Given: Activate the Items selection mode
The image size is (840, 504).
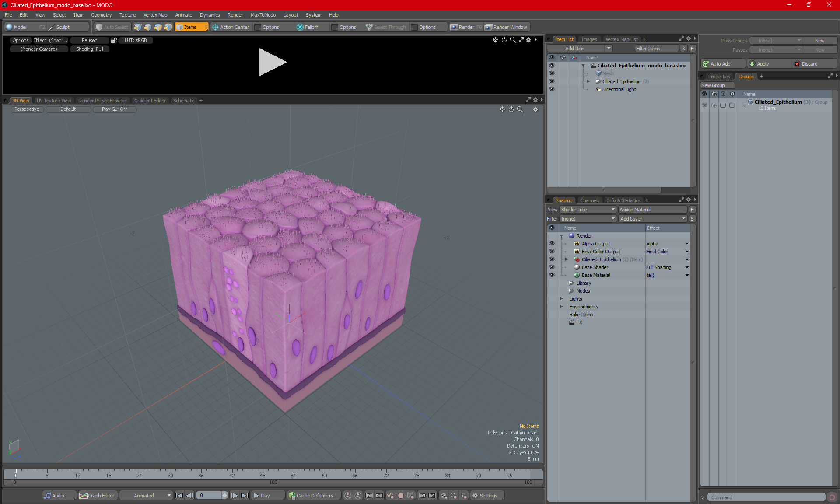Looking at the screenshot, I should pyautogui.click(x=191, y=27).
